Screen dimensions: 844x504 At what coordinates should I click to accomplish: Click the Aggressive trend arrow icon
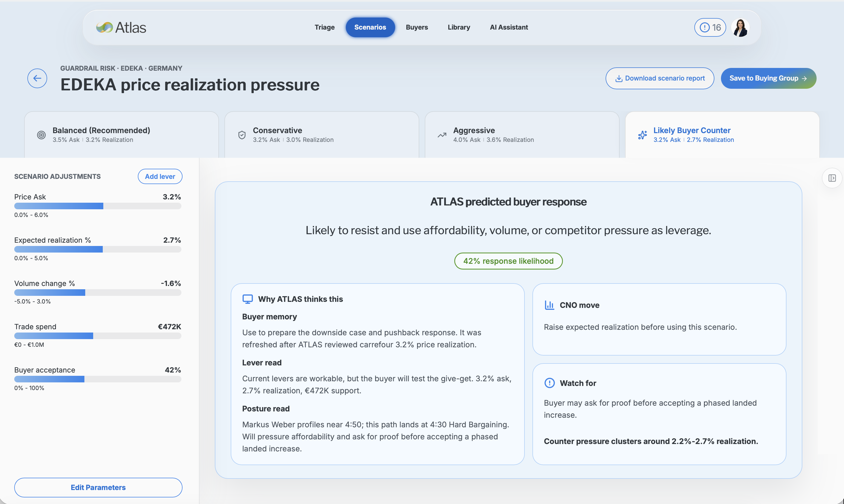[x=442, y=135]
